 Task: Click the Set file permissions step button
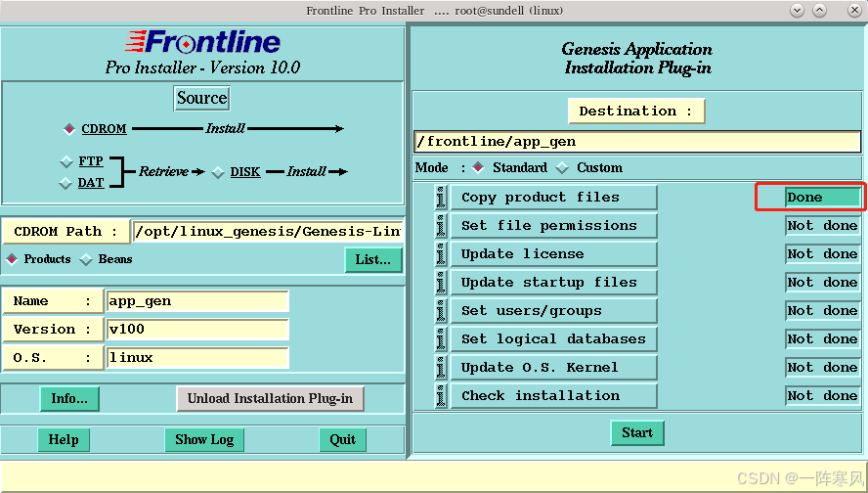553,225
